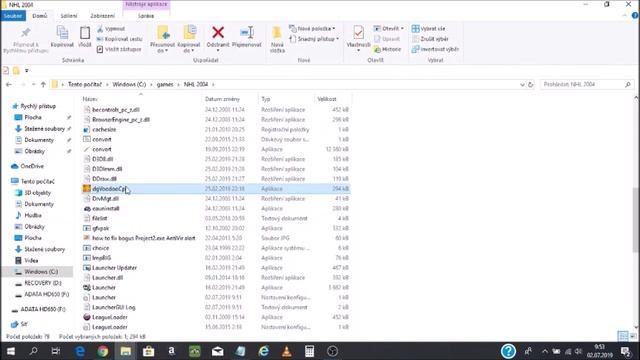Viewport: 640px width, 360px height.
Task: Click the Nástroje aplikace contextual tab
Action: click(x=146, y=4)
